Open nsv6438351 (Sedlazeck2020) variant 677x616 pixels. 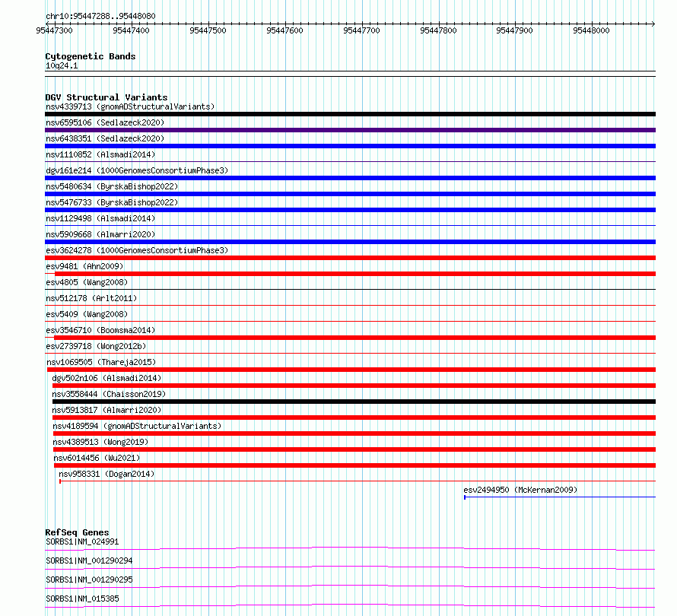[105, 138]
